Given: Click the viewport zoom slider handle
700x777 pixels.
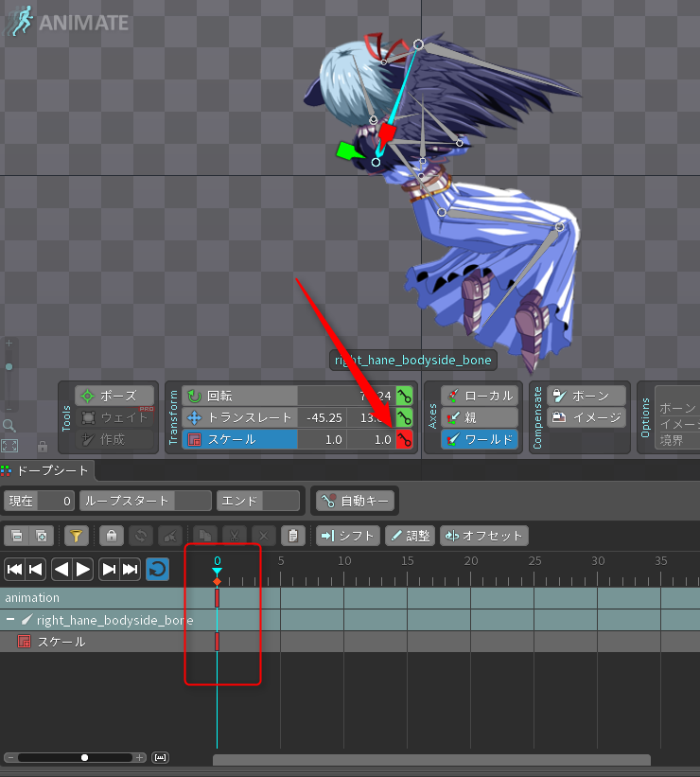Looking at the screenshot, I should tap(9, 366).
